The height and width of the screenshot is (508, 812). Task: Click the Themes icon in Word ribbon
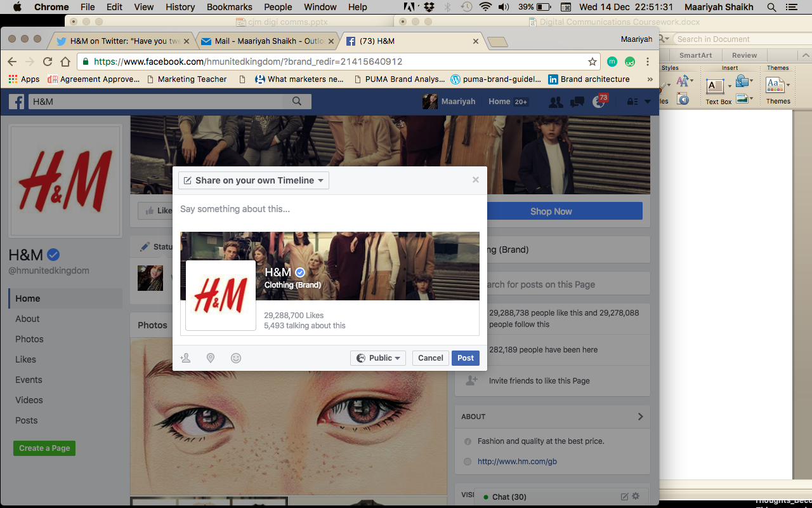(x=775, y=85)
